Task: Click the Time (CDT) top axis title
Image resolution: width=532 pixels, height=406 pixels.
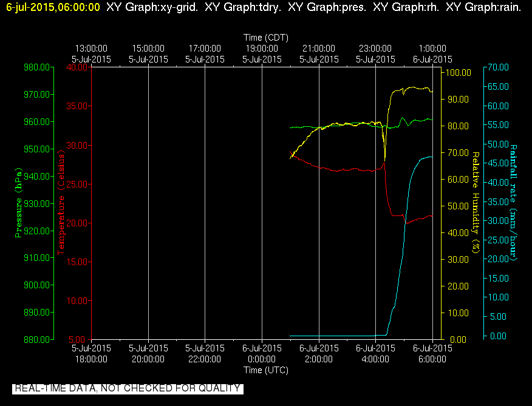Action: click(x=266, y=37)
